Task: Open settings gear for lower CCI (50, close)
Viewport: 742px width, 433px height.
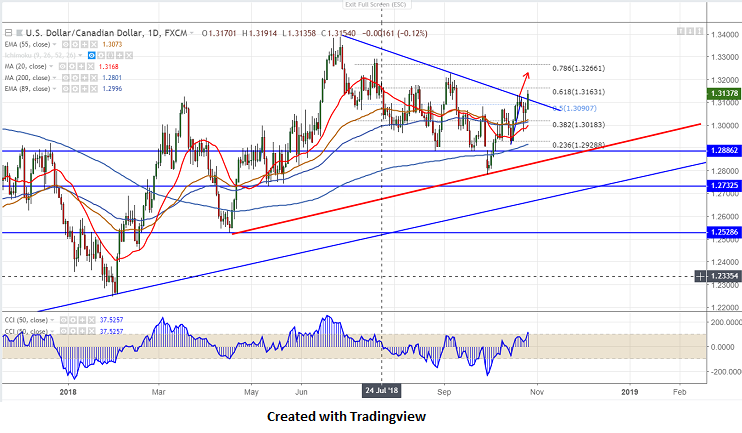Action: [73, 331]
